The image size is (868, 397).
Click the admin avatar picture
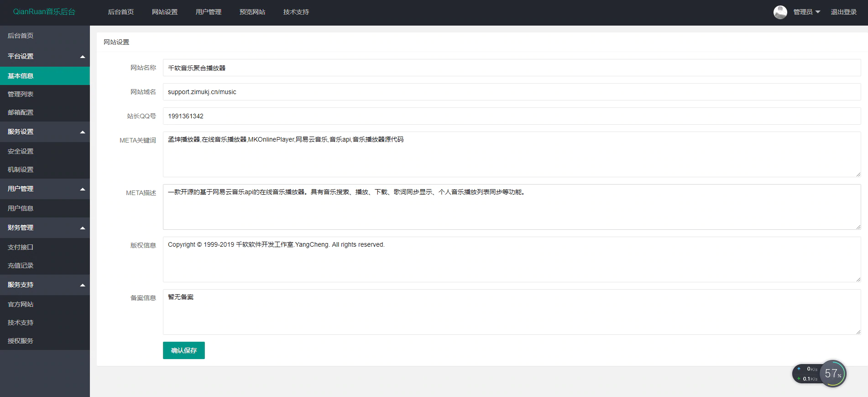coord(780,12)
